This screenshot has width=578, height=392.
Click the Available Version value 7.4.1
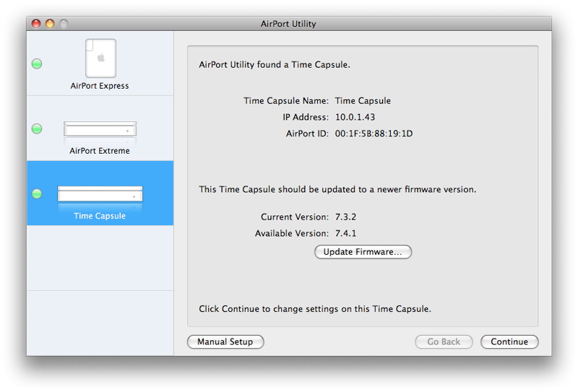pos(345,233)
